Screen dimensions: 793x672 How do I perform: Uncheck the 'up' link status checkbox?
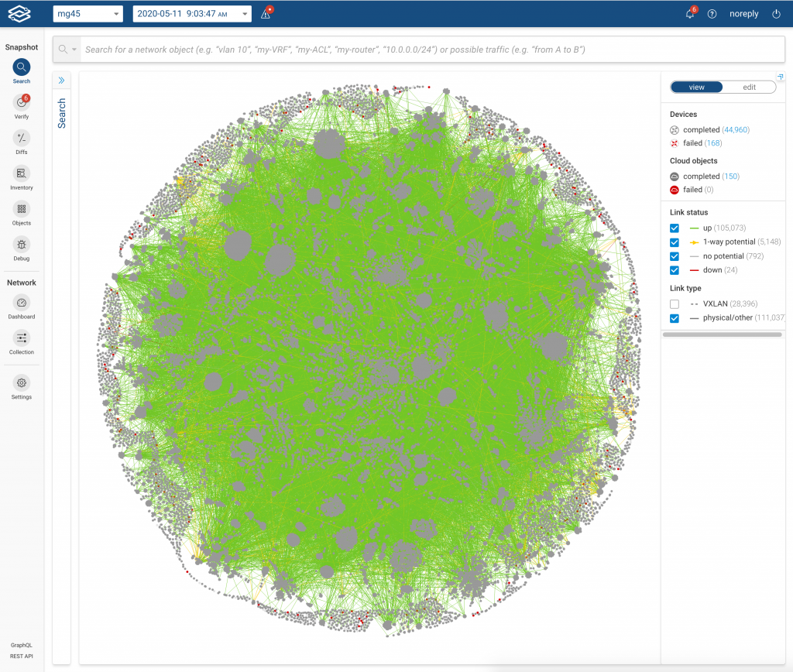pyautogui.click(x=675, y=228)
